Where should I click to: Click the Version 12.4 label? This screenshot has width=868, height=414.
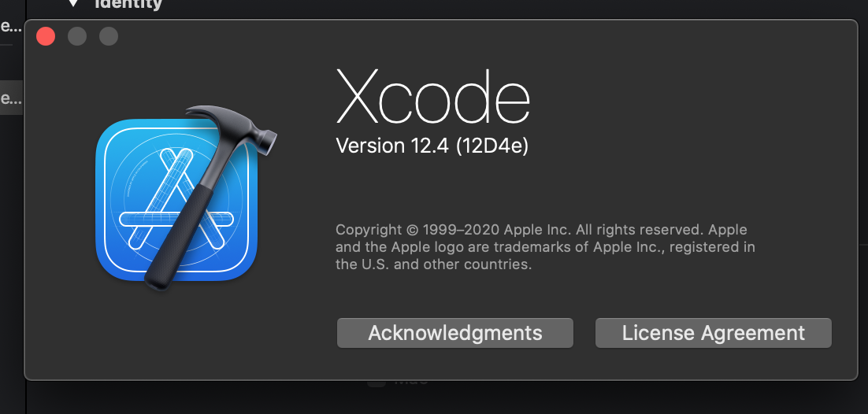(392, 146)
